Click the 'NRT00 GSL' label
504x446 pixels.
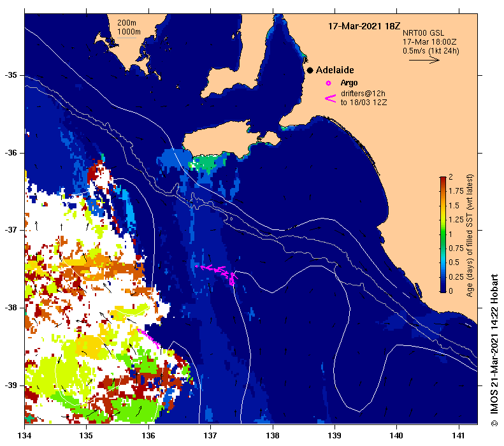point(423,33)
